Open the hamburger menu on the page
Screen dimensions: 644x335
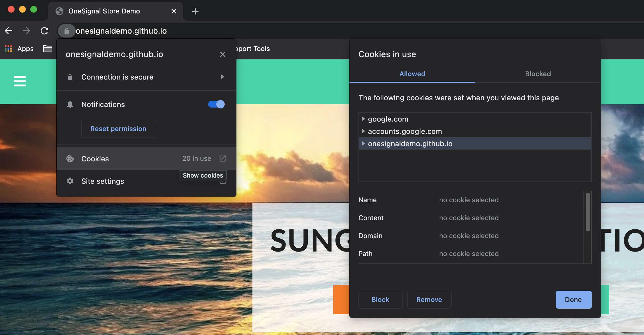20,81
